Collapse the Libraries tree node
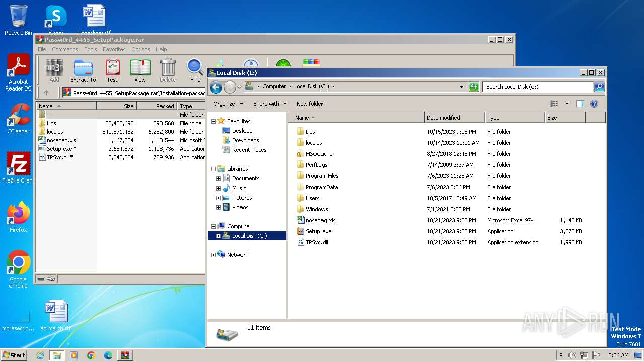This screenshot has width=644, height=362. click(x=213, y=169)
